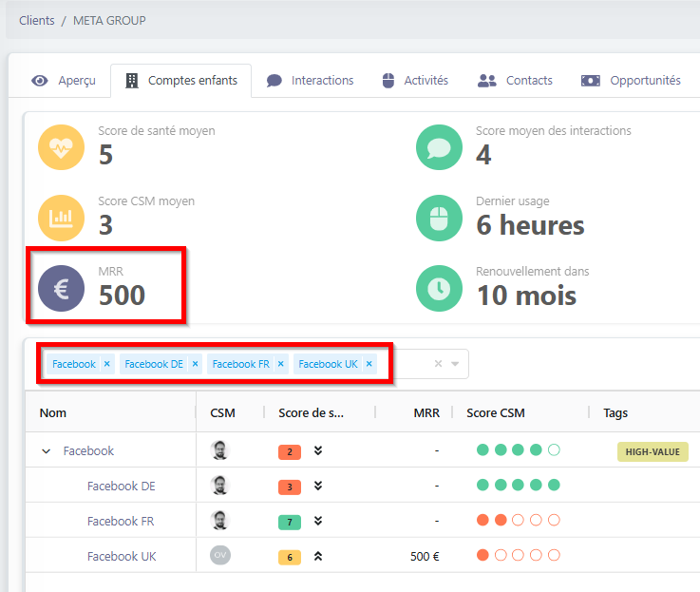
Task: Click the green mouse usage icon
Action: tap(439, 218)
